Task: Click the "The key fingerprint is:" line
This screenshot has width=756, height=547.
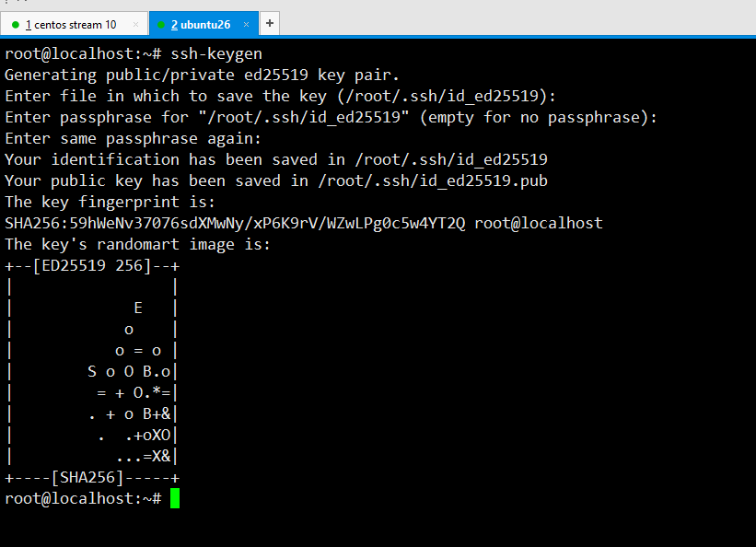Action: (x=110, y=202)
